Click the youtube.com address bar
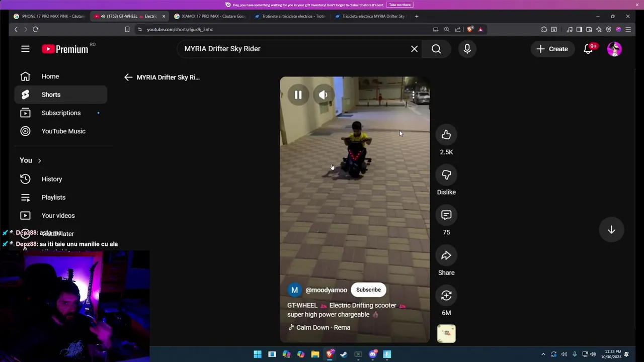Screen dimensions: 644x362 (287, 29)
